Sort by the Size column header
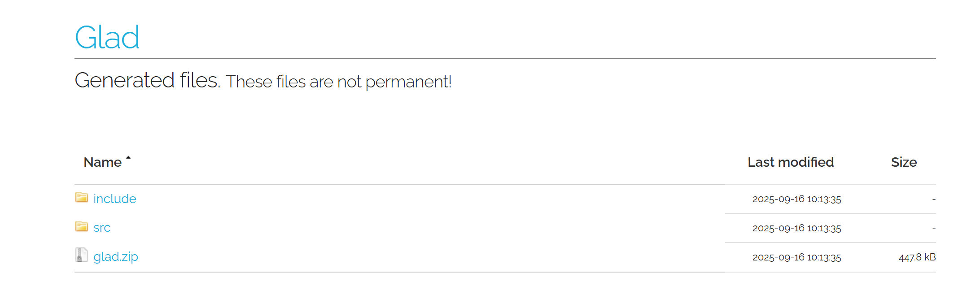The height and width of the screenshot is (286, 980). (x=904, y=162)
